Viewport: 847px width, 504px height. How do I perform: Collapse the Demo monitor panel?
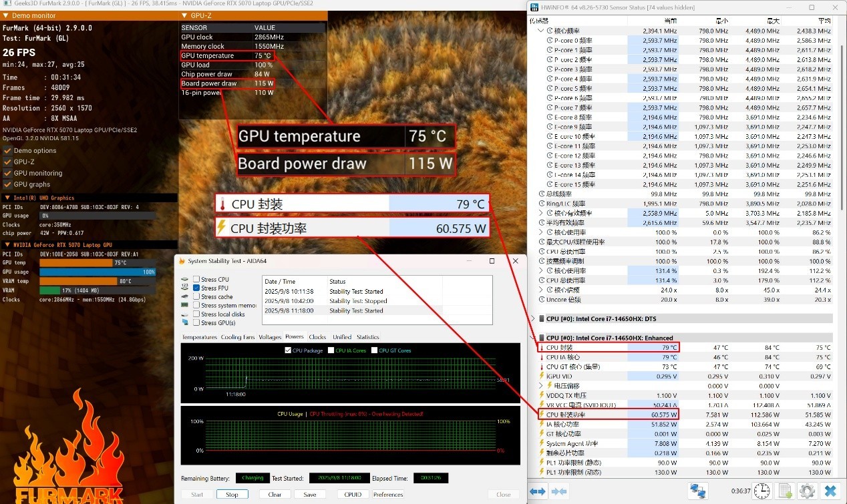coord(7,15)
